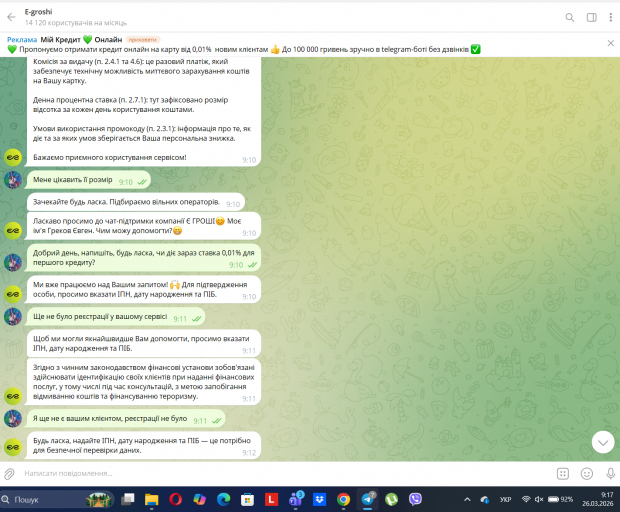620x512 pixels.
Task: Open the green uTorrent taskbar icon
Action: pos(391,499)
